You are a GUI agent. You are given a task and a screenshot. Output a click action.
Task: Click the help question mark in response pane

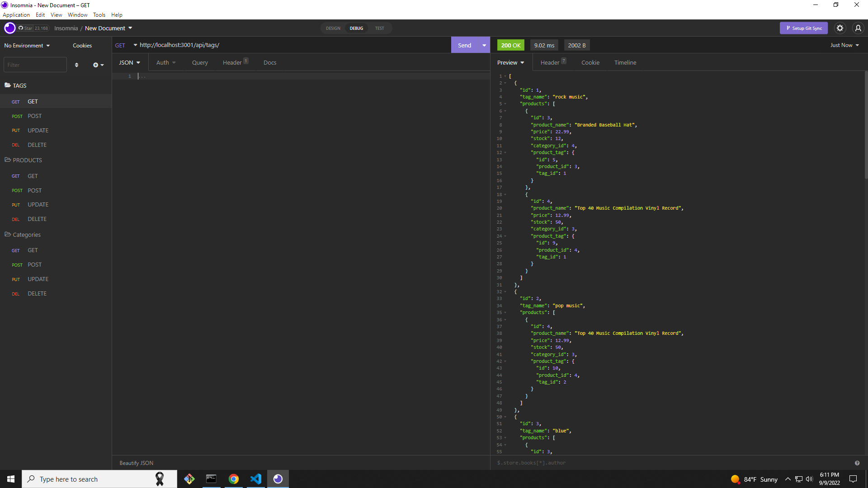click(x=857, y=463)
